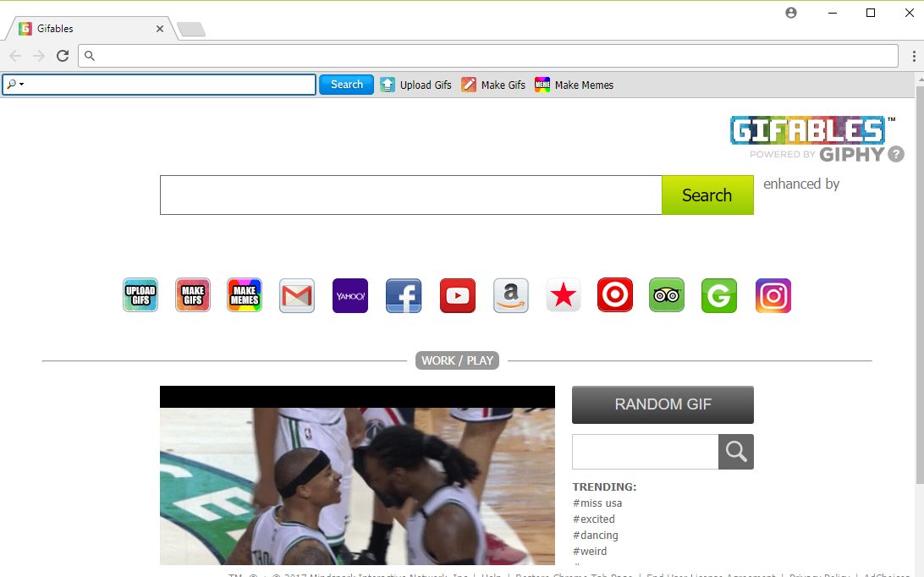The image size is (924, 577).
Task: Open the Chrome user profile icon
Action: tap(791, 13)
